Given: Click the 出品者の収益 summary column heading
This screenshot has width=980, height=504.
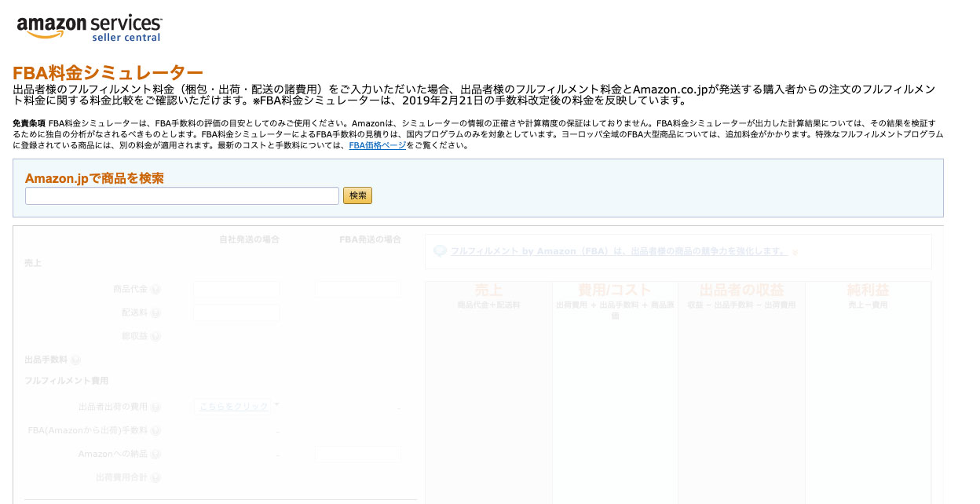Looking at the screenshot, I should pyautogui.click(x=741, y=290).
